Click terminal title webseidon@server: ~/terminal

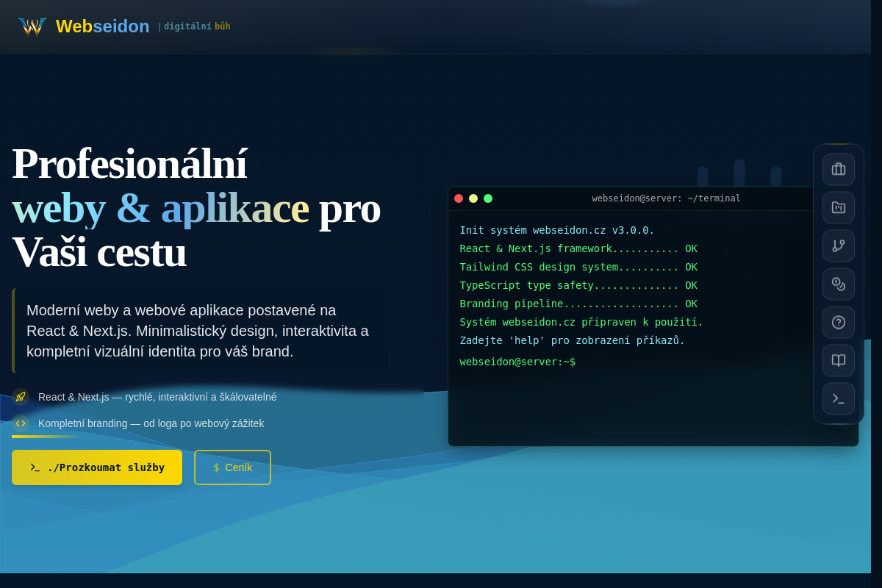667,198
